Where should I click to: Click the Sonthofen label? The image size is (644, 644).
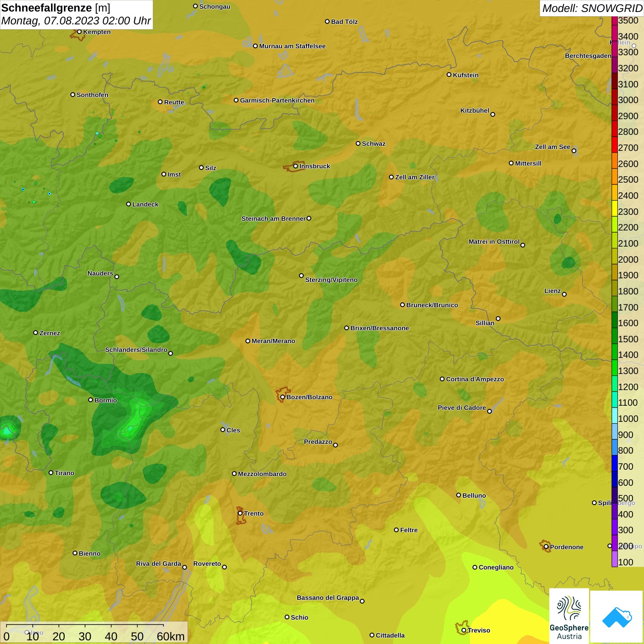92,95
